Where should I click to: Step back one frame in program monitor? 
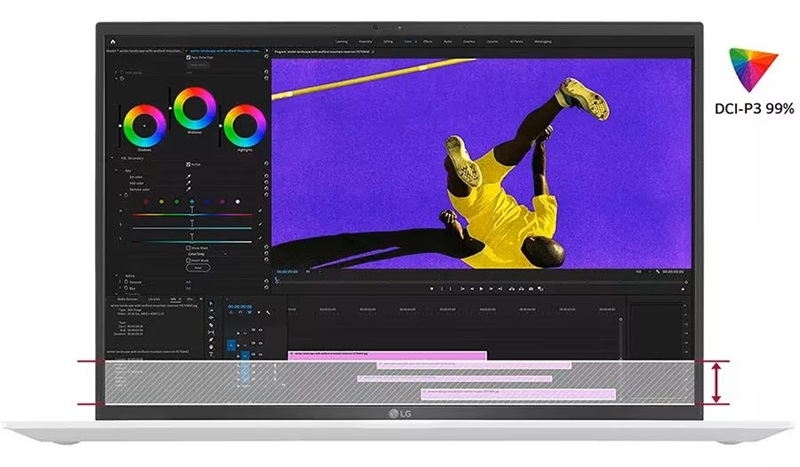tap(472, 289)
